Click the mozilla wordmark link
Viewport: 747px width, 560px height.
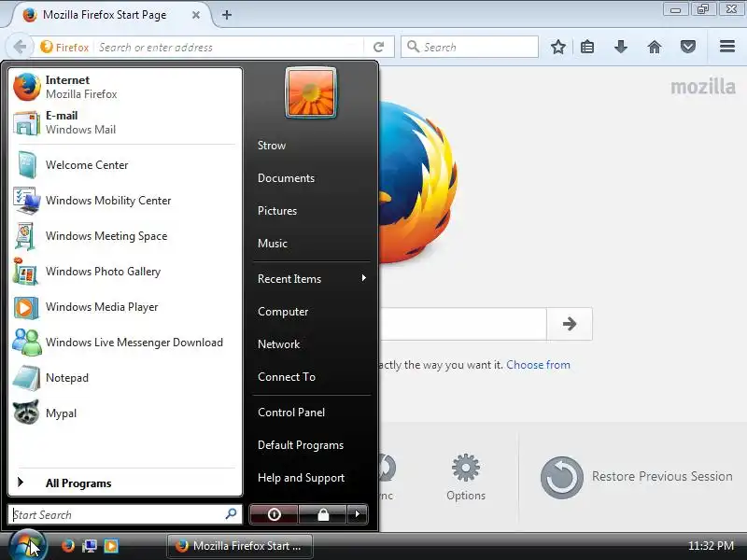point(703,87)
